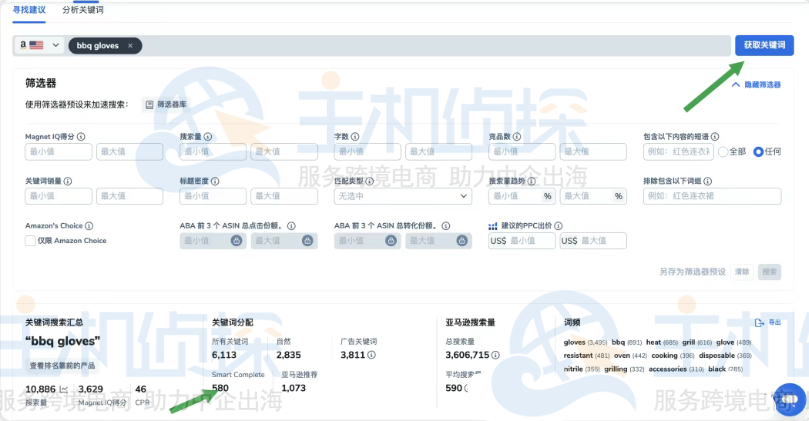The width and height of the screenshot is (809, 421).
Task: Focus the 字数 最大值 field
Action: point(439,152)
